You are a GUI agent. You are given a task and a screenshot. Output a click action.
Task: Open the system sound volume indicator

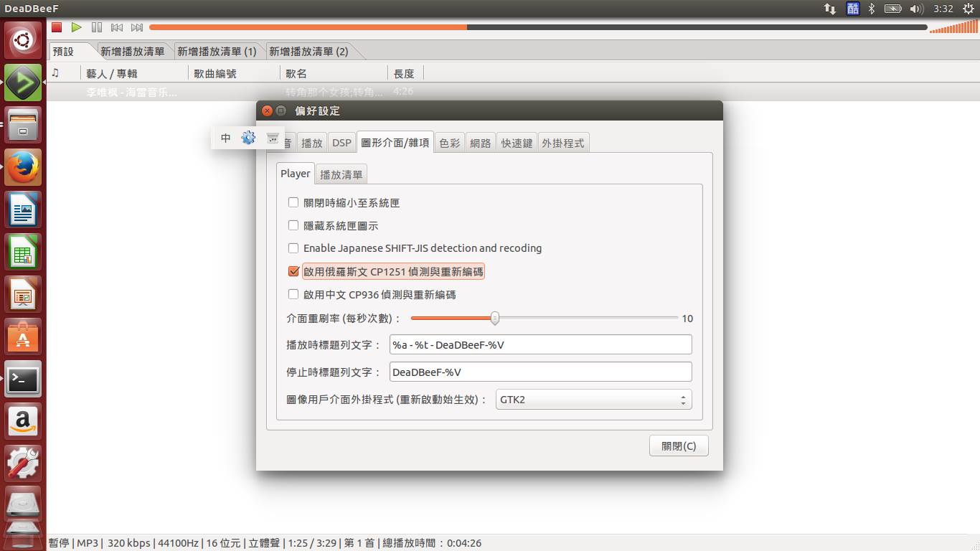click(x=916, y=9)
